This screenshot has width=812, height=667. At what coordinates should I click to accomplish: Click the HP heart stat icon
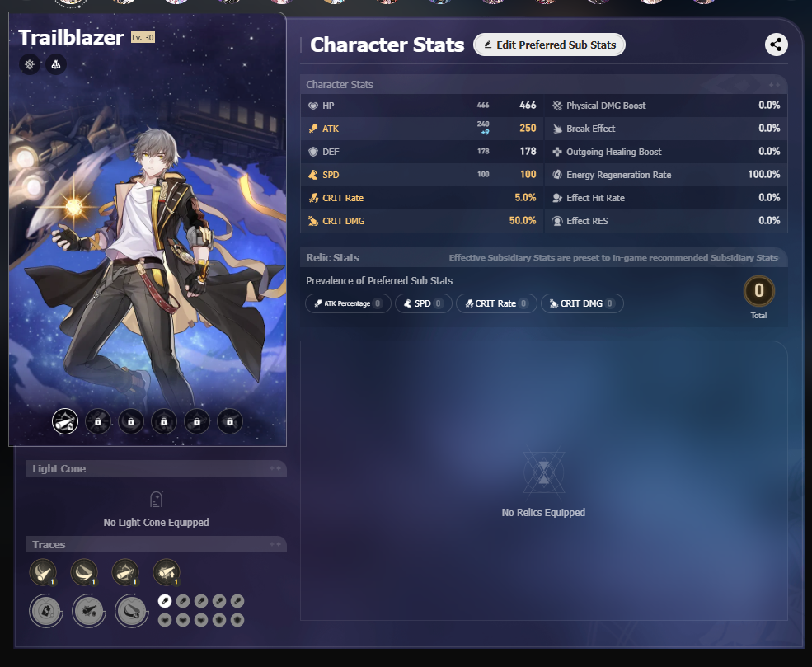coord(312,106)
